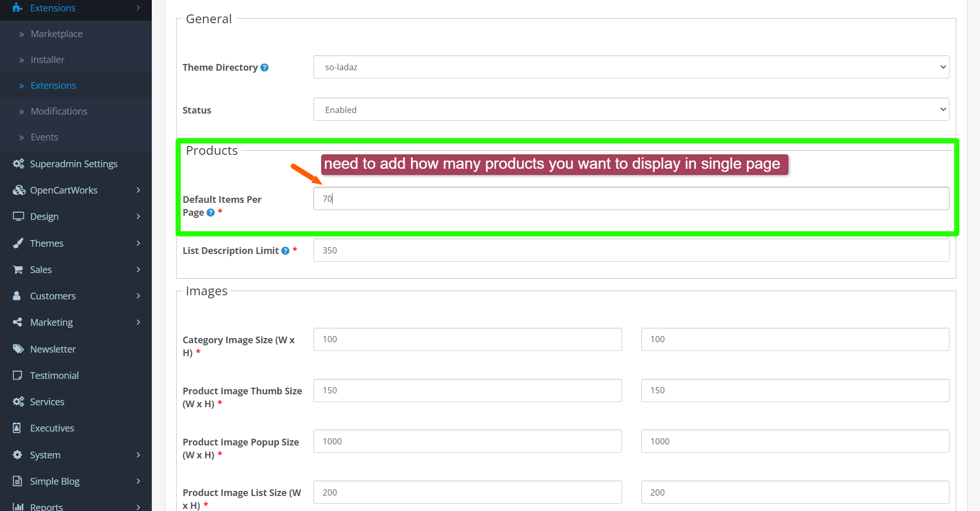
Task: Expand the System submenu arrow
Action: [x=138, y=455]
